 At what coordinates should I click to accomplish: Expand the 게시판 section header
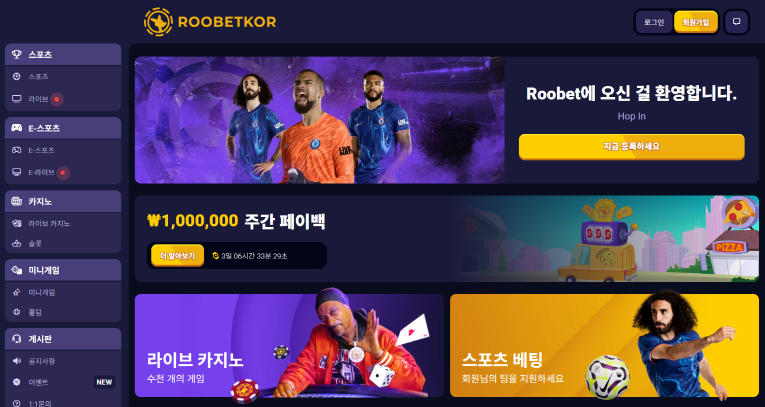pyautogui.click(x=63, y=339)
